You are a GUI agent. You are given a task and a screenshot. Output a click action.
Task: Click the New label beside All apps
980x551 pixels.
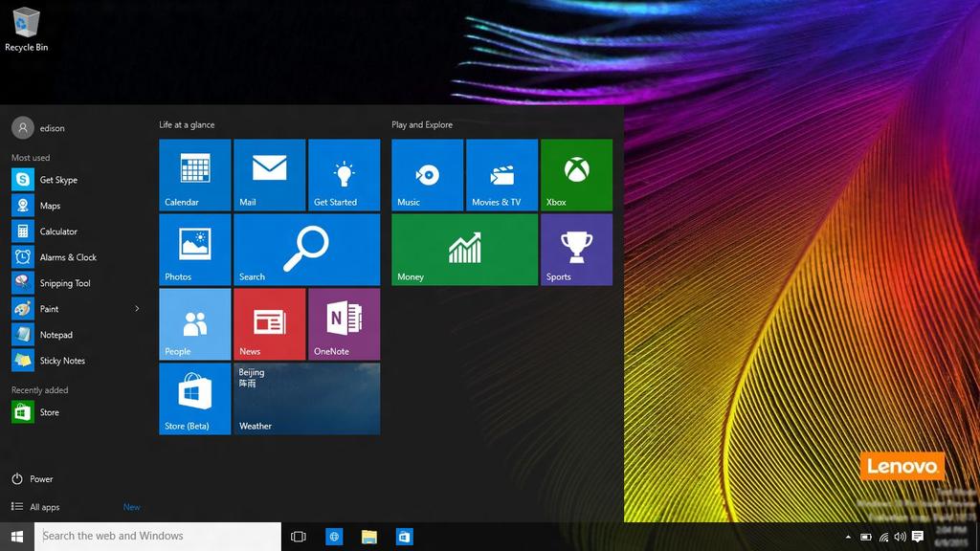tap(132, 507)
